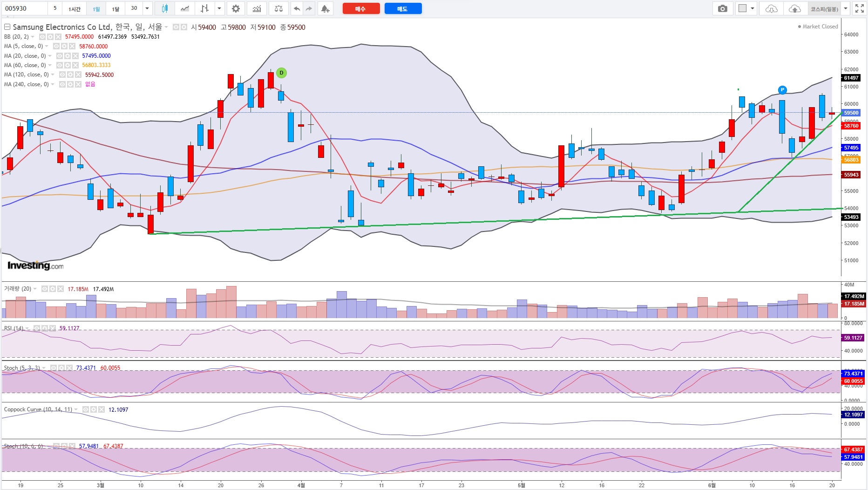Select the candlestick chart type icon
Viewport: 868px width, 490px height.
click(164, 8)
